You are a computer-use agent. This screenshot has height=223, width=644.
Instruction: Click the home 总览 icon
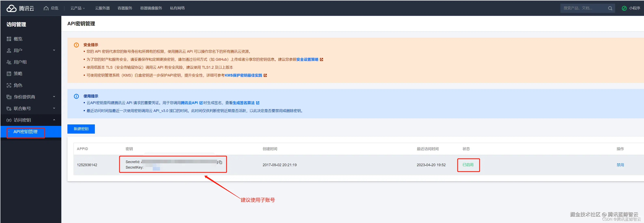[46, 8]
